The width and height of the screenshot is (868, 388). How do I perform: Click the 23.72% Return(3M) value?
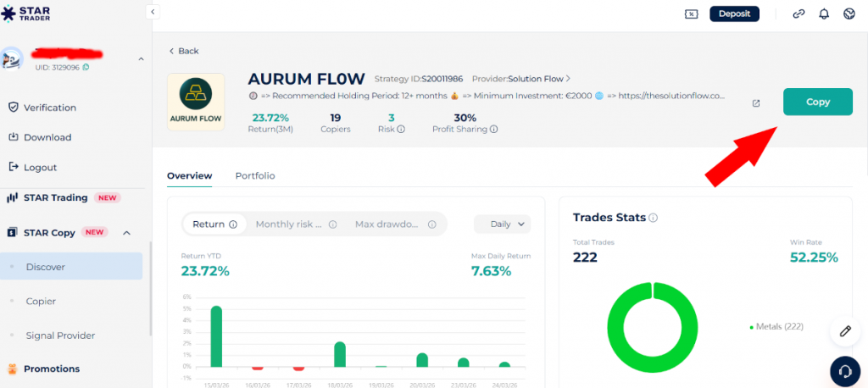pyautogui.click(x=270, y=118)
